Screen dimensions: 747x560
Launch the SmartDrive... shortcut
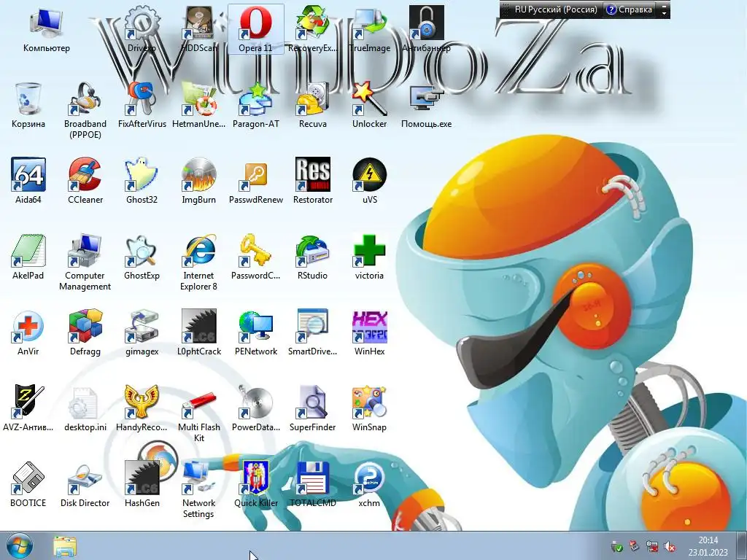[312, 332]
